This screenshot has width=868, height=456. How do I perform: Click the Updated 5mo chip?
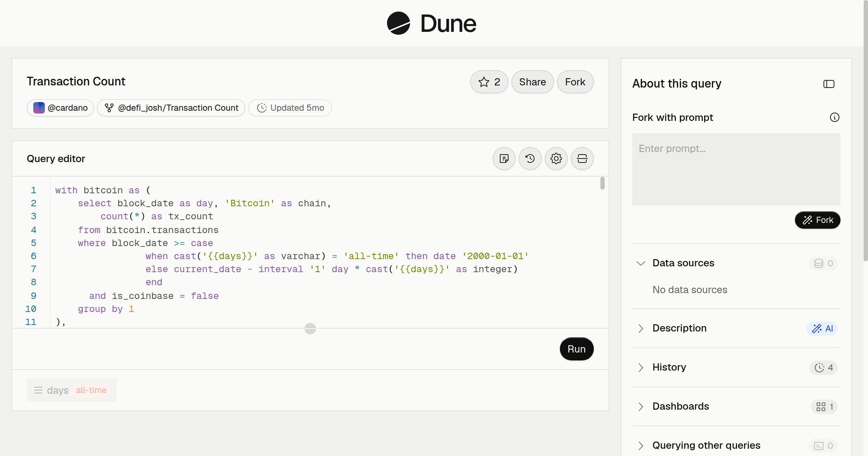(x=290, y=108)
